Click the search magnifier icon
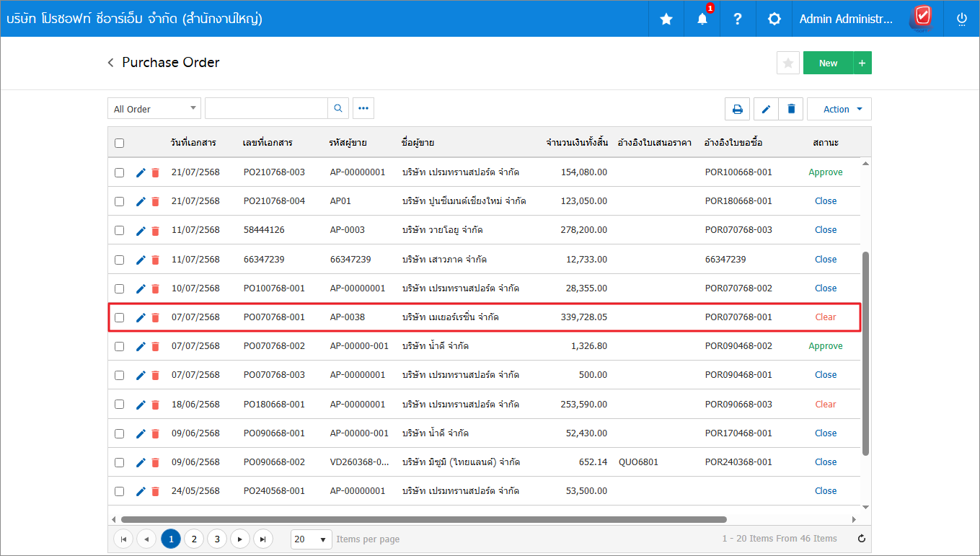The height and width of the screenshot is (556, 980). [x=338, y=109]
